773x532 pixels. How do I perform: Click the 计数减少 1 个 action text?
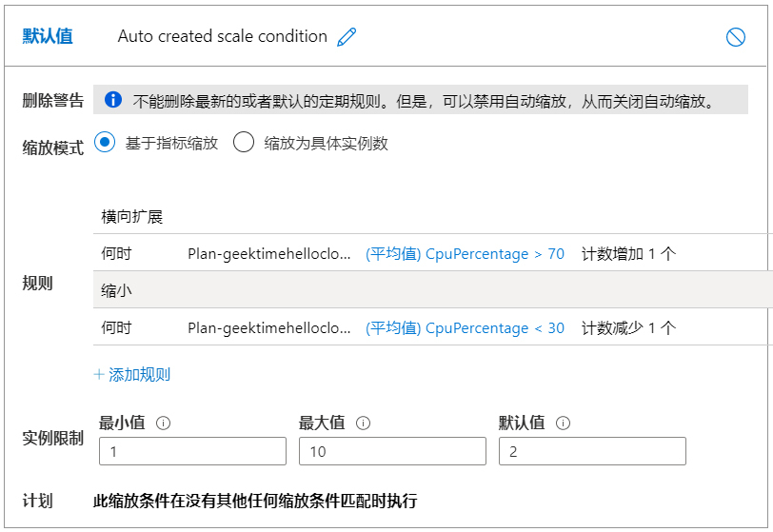[628, 327]
